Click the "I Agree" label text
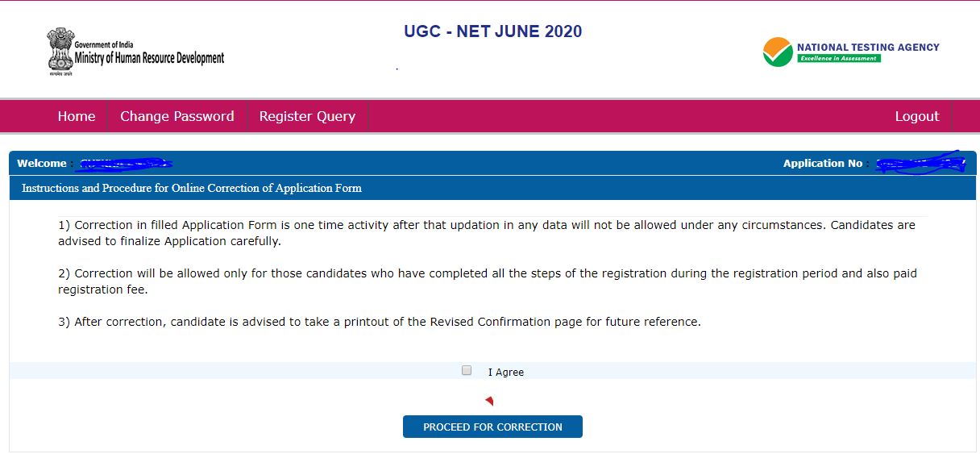The height and width of the screenshot is (454, 980). tap(506, 373)
